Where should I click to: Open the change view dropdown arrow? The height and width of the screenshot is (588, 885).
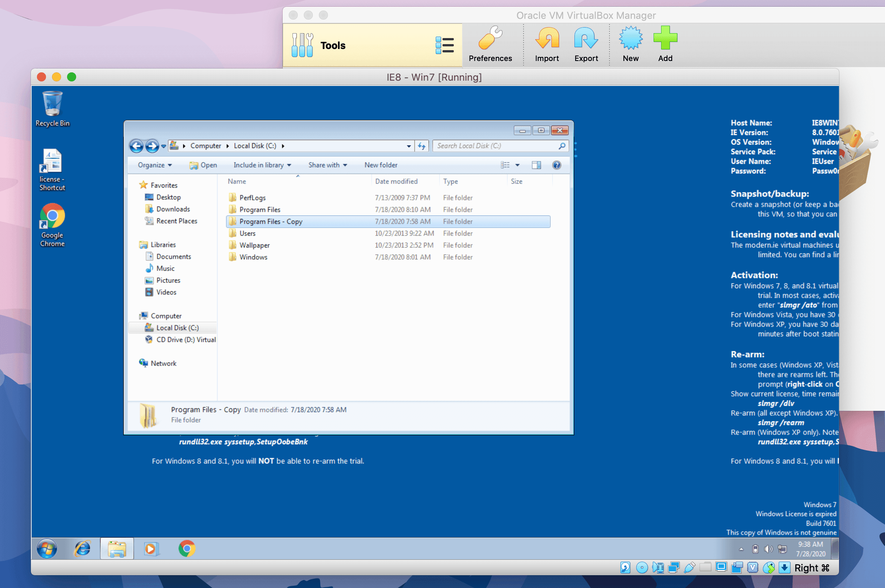517,165
